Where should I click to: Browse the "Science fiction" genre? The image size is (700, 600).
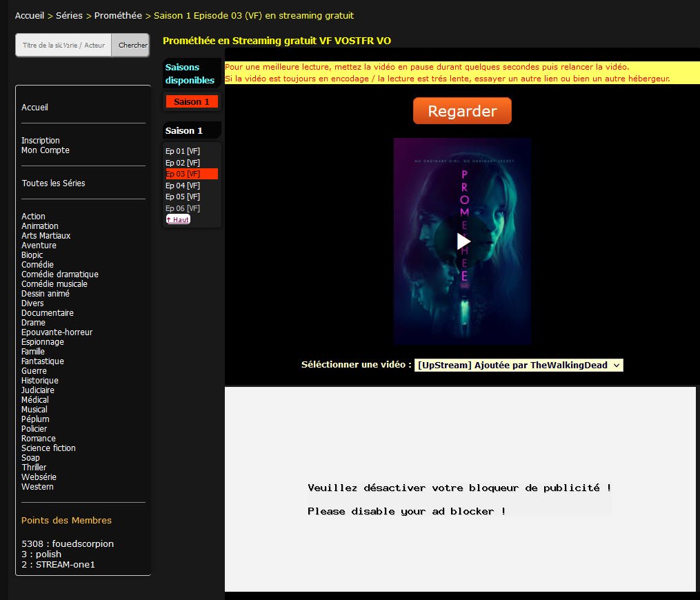click(x=48, y=448)
